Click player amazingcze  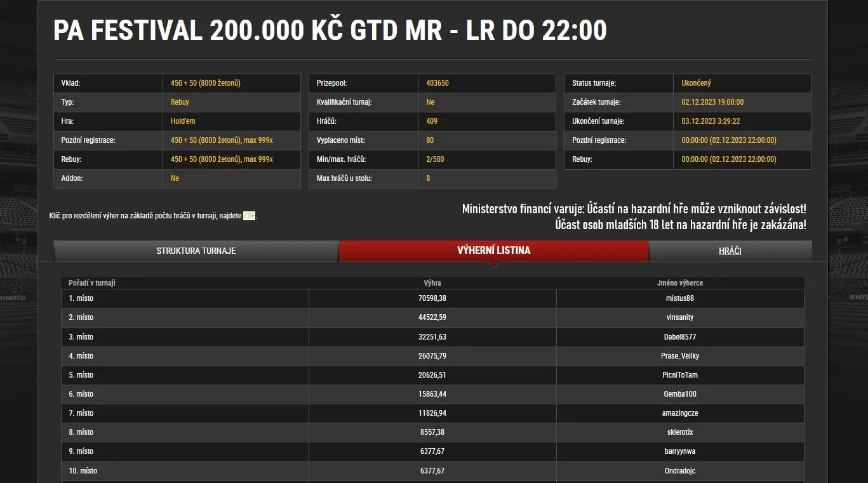[679, 413]
